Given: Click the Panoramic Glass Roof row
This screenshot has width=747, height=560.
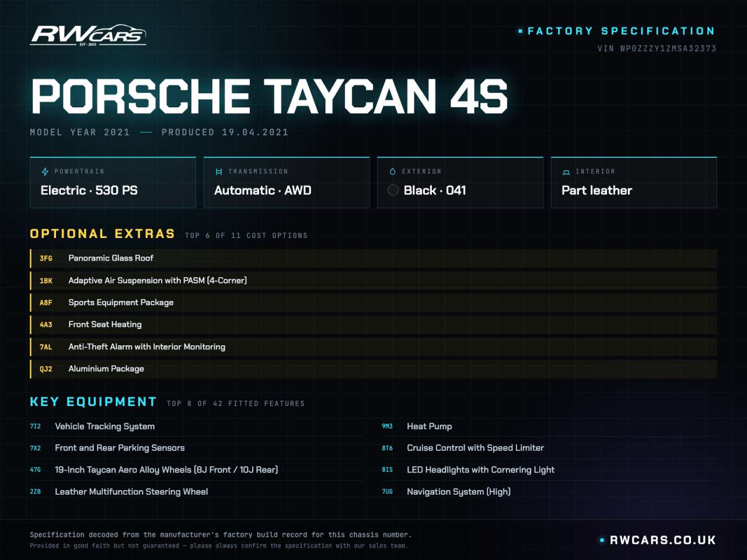Looking at the screenshot, I should tap(373, 258).
